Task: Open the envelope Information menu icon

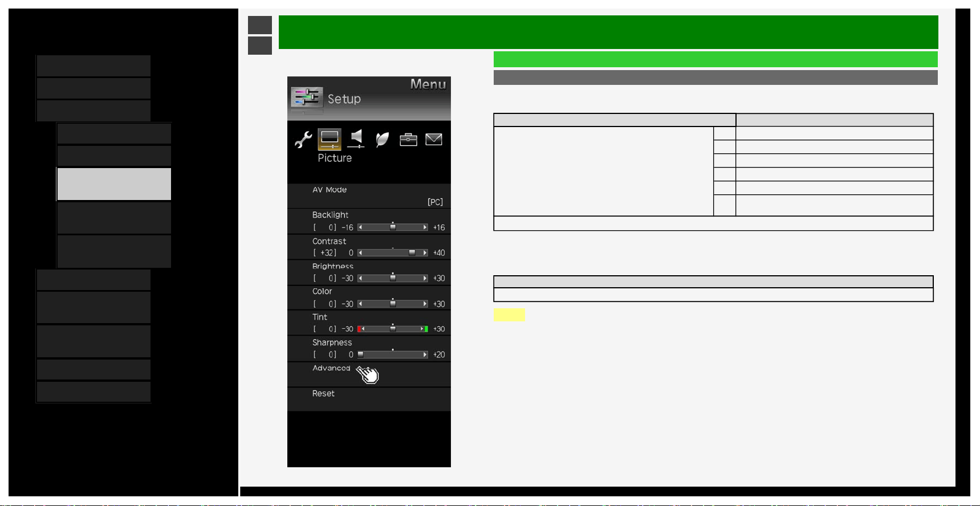Action: coord(434,139)
